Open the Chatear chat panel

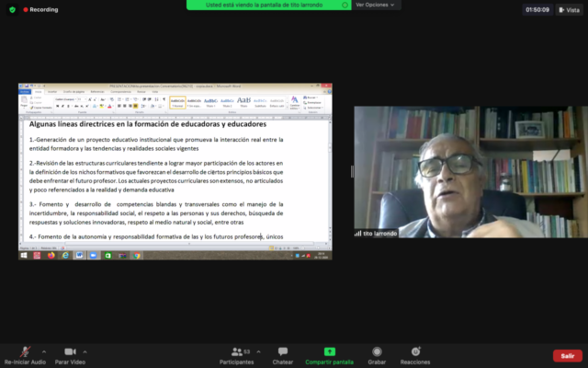point(282,351)
